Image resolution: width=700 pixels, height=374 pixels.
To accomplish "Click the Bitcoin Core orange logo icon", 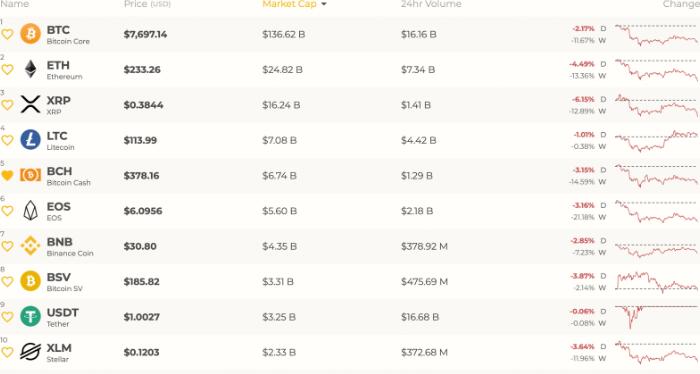I will point(30,34).
